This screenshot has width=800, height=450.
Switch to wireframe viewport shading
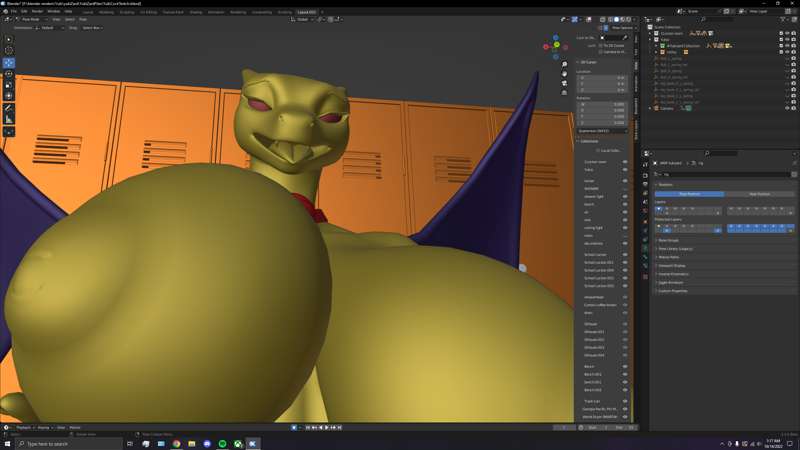click(x=610, y=19)
